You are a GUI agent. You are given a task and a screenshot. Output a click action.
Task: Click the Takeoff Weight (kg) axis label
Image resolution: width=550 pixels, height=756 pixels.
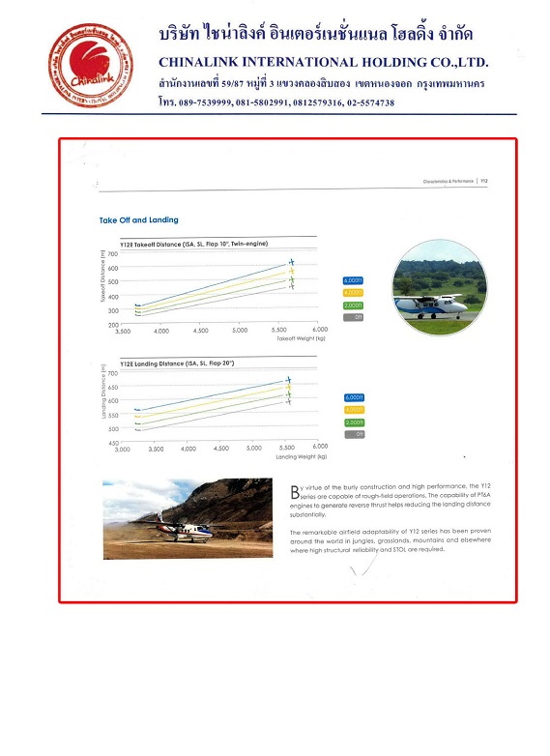[x=301, y=338]
